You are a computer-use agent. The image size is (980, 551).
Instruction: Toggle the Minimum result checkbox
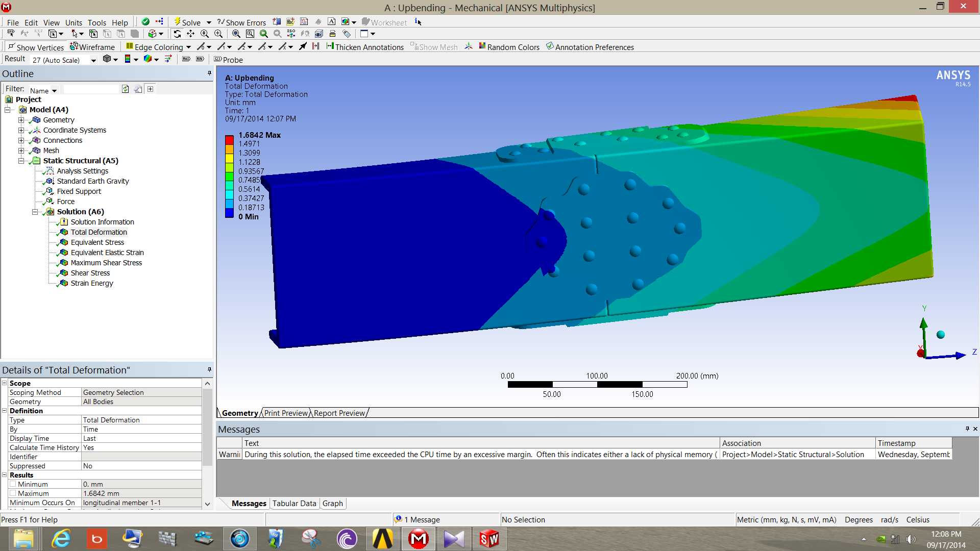(x=13, y=484)
